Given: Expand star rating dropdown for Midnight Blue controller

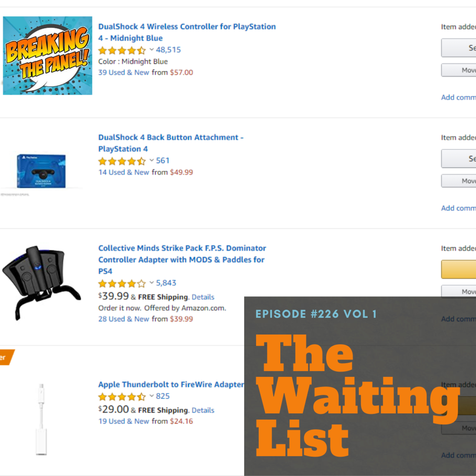Looking at the screenshot, I should (152, 50).
